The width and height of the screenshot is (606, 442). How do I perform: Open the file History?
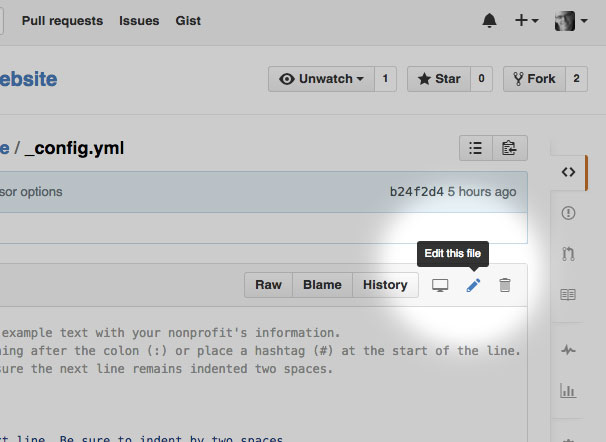[385, 285]
